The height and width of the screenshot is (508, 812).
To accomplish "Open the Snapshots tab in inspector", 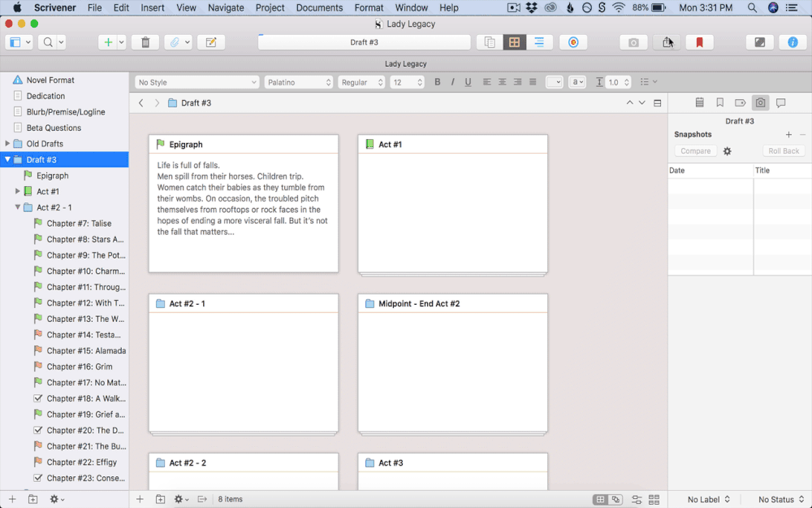I will [760, 103].
